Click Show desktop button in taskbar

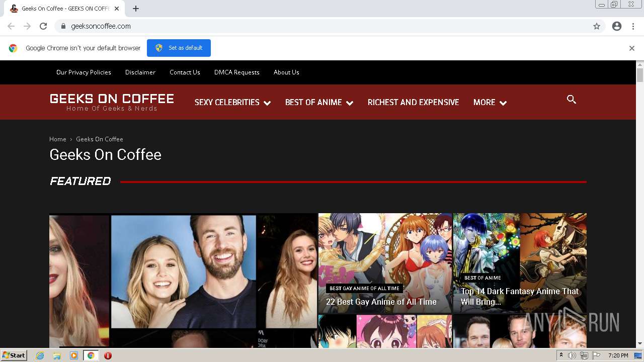[638, 355]
